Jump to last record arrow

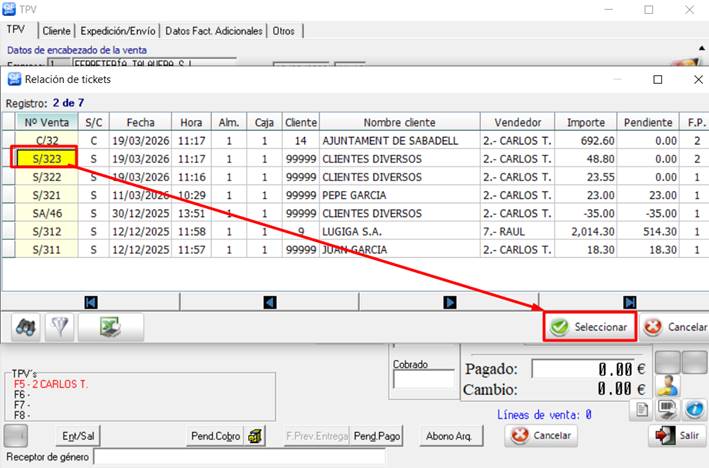click(x=629, y=301)
